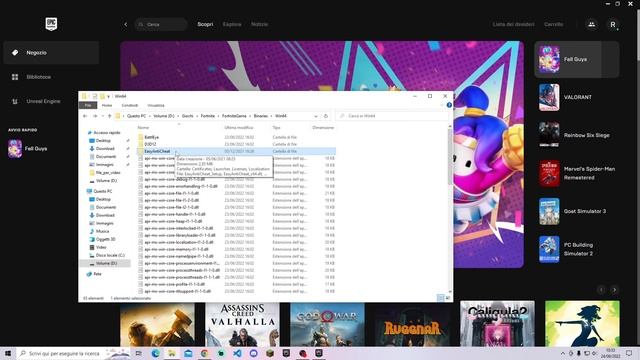Switch to the Esplora tab
The width and height of the screenshot is (640, 360).
pyautogui.click(x=232, y=24)
